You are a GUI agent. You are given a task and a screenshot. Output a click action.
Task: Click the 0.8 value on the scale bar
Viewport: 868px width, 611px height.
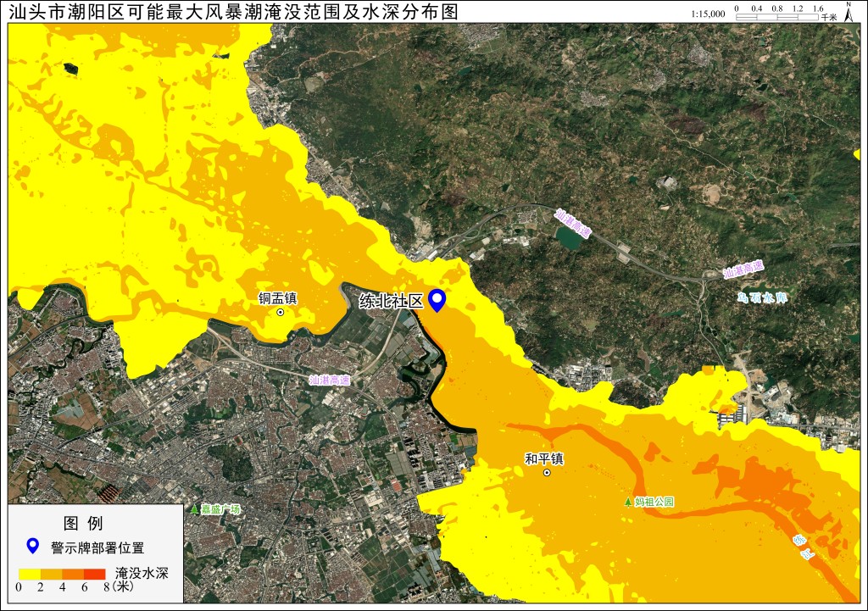(777, 8)
